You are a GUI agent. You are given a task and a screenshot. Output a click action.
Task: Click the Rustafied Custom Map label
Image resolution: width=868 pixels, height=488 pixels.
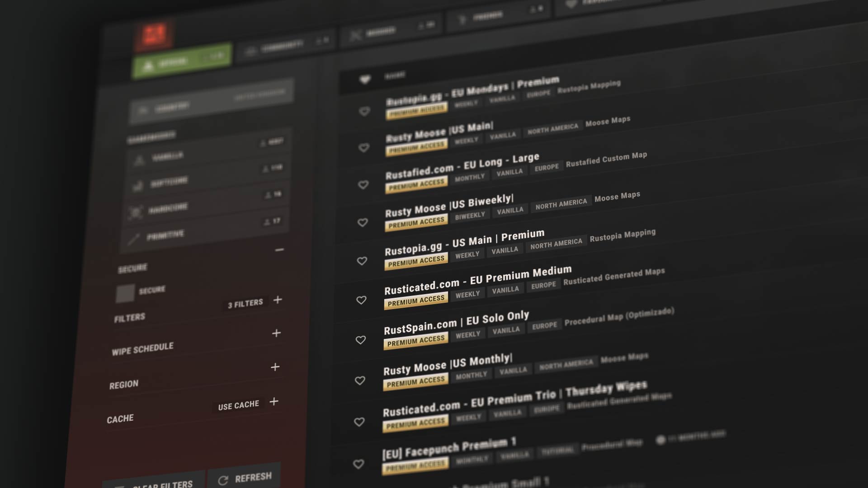point(606,159)
